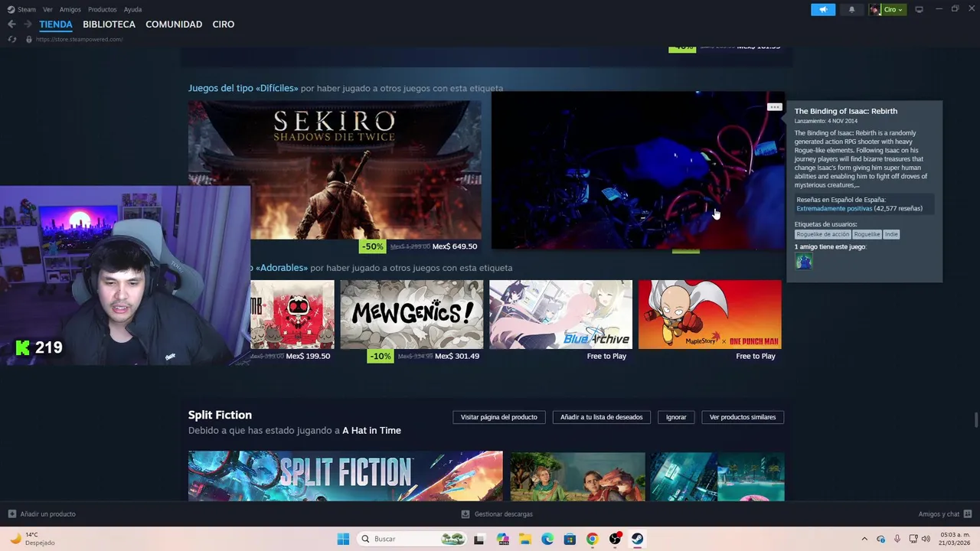Open Microsoft Store from the taskbar

point(570,539)
